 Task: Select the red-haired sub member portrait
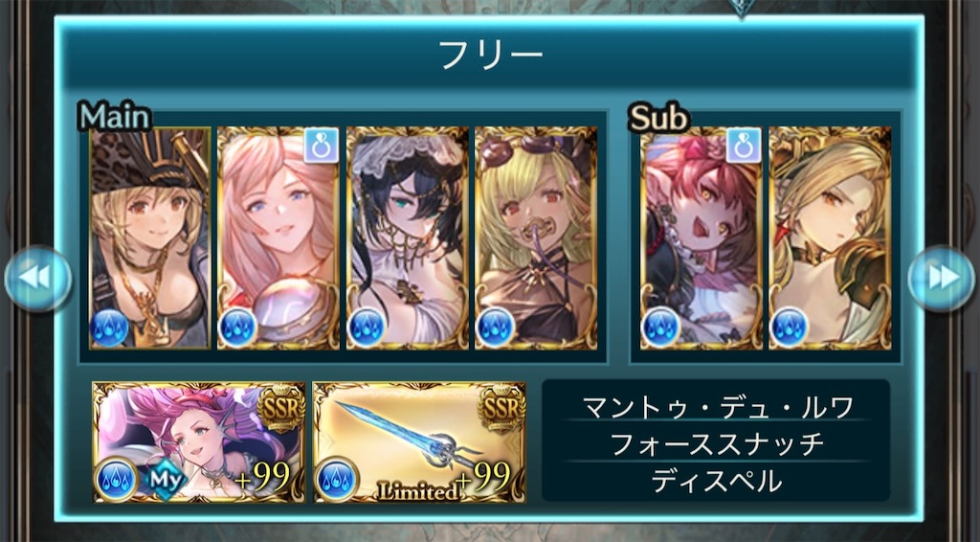[x=702, y=237]
